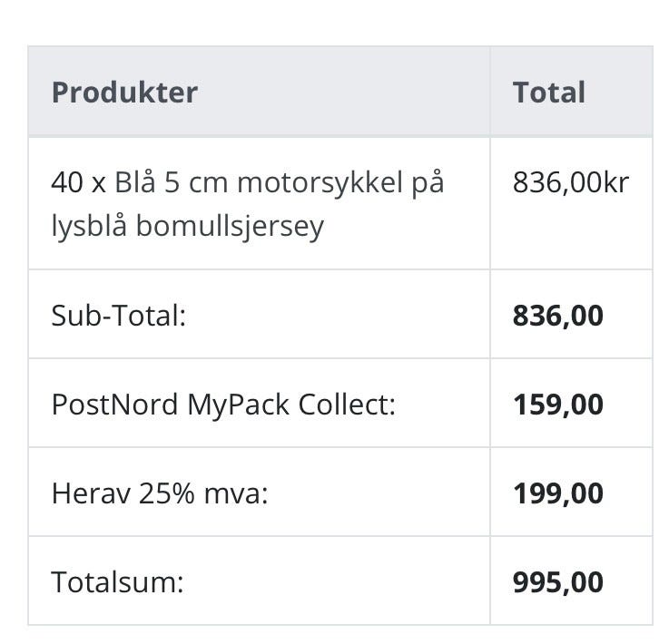Viewport: 669px width, 644px height.
Task: Select the bold Sub-Total amount 836,00
Action: tap(557, 316)
